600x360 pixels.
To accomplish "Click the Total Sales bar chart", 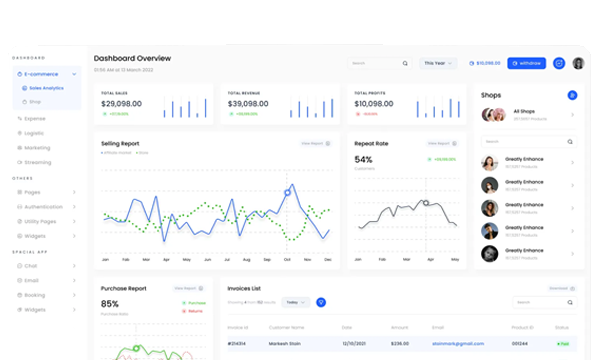I will pos(185,107).
